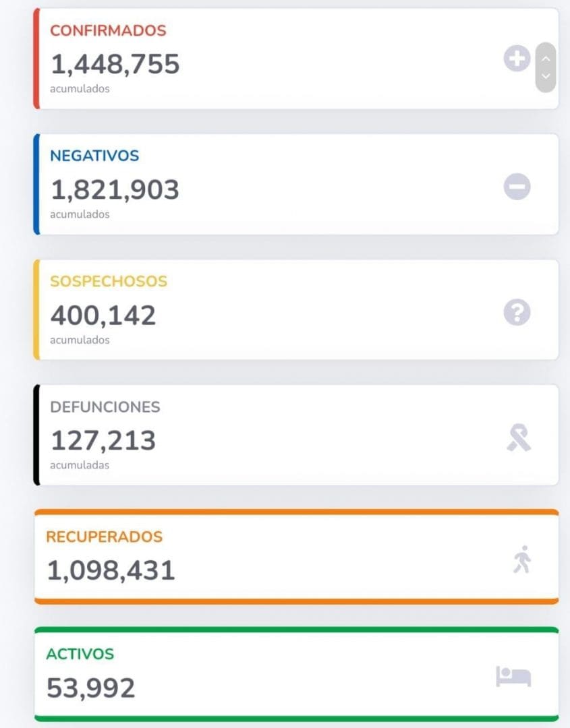This screenshot has width=570, height=728.
Task: Click the deaths count 127,213
Action: point(103,441)
